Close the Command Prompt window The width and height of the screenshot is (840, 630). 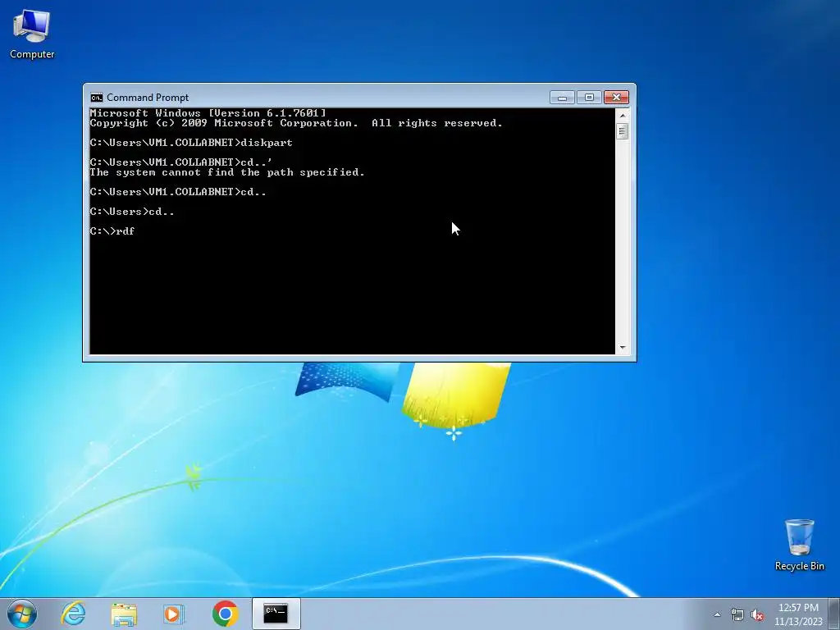coord(616,98)
